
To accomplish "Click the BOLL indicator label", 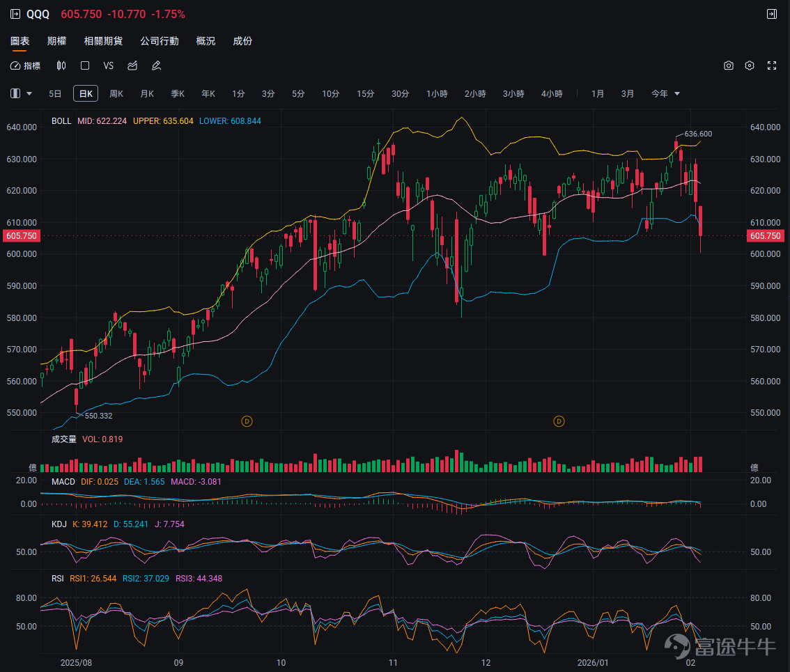I will click(x=61, y=121).
